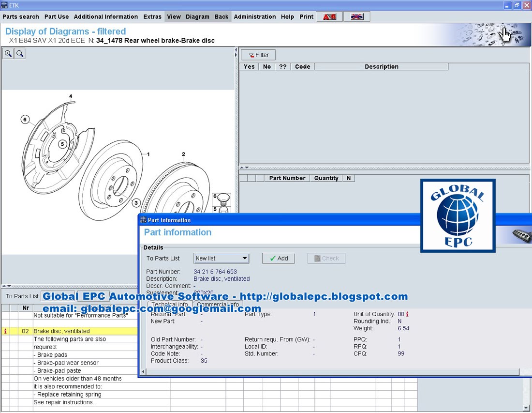This screenshot has width=532, height=413.
Task: Click the Code column header
Action: pos(303,66)
